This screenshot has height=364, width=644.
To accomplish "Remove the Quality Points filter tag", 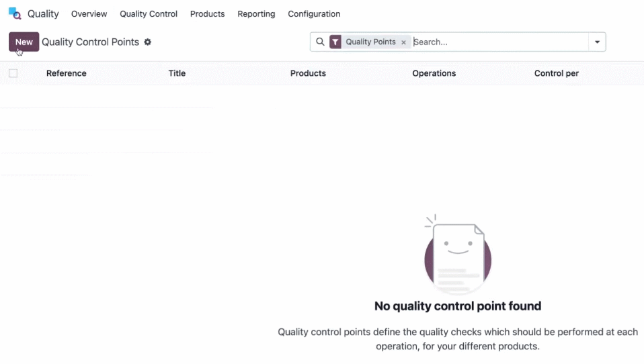I will [403, 42].
